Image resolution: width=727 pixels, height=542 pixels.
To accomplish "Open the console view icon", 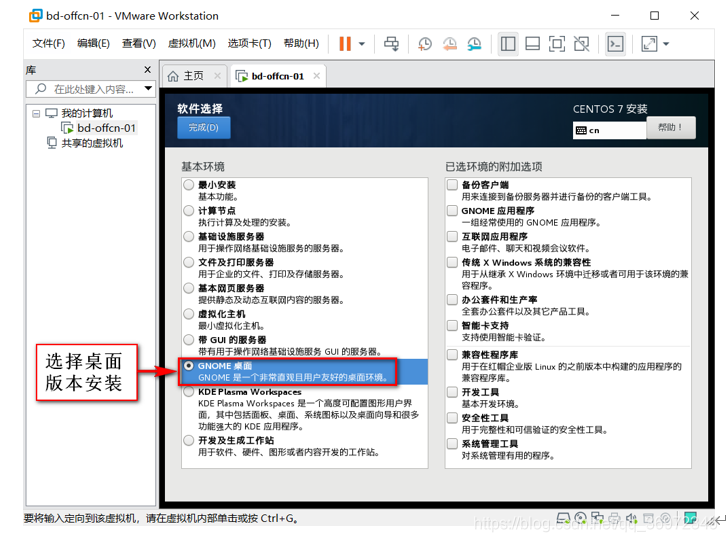I will (x=615, y=44).
